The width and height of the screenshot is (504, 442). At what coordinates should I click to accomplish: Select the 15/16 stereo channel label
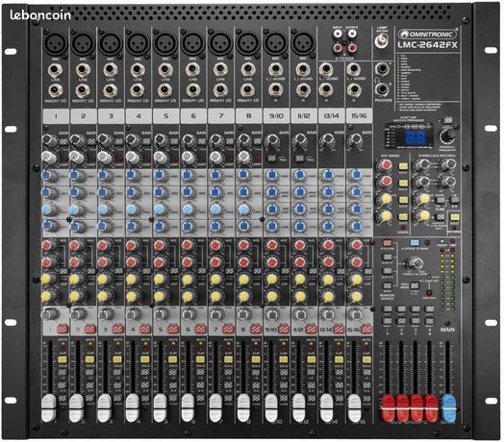359,116
